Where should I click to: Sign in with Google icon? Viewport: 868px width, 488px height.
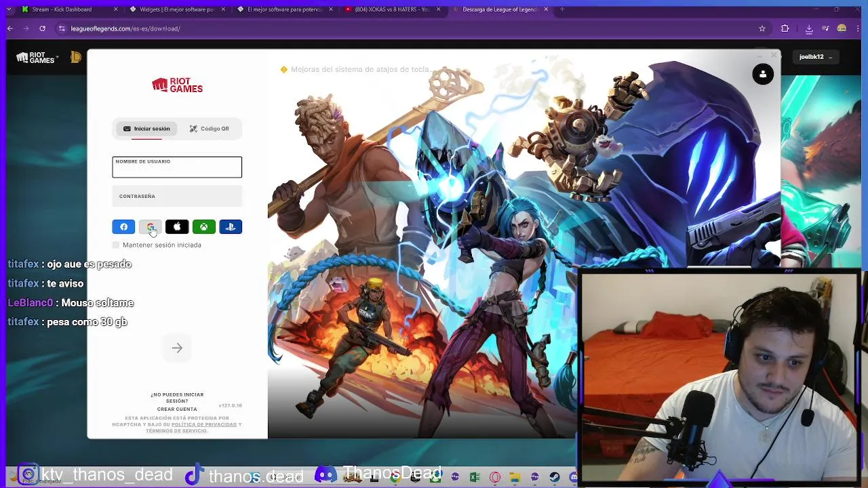point(150,227)
